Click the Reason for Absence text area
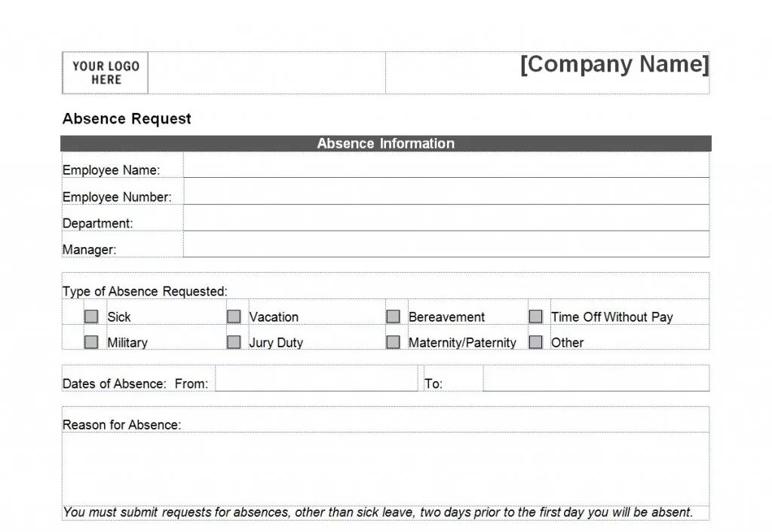The width and height of the screenshot is (772, 532). pyautogui.click(x=385, y=469)
